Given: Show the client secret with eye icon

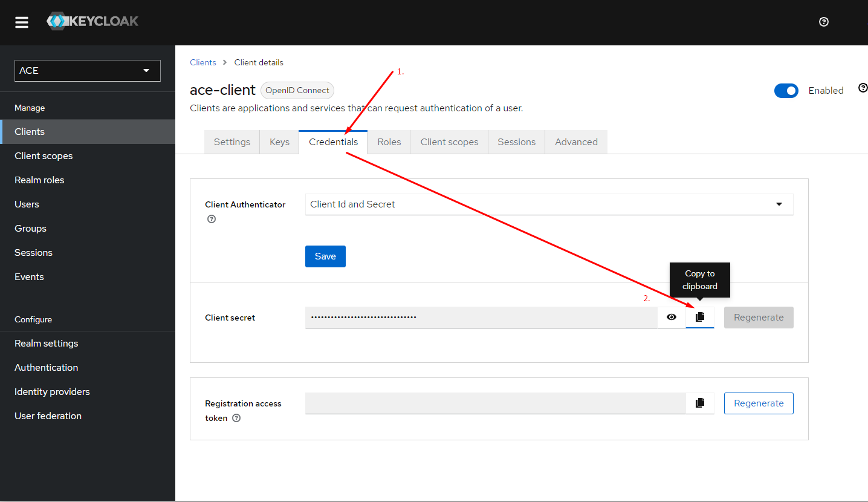Looking at the screenshot, I should 672,318.
